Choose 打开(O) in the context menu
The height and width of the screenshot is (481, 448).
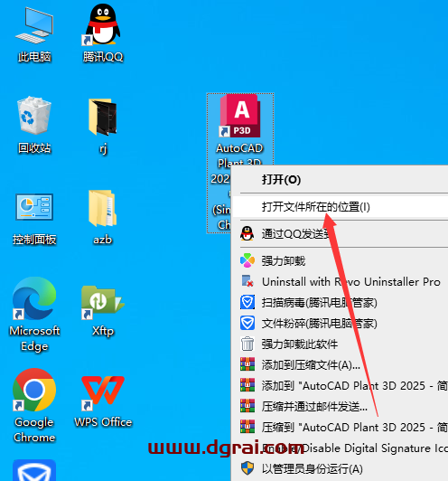tap(341, 179)
